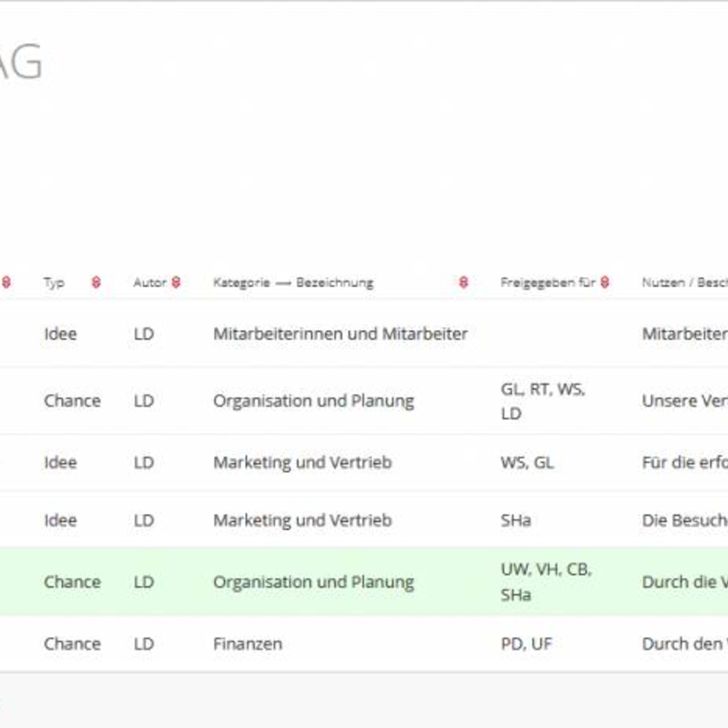Image resolution: width=728 pixels, height=728 pixels.
Task: Open the Mitarbeiterinnen und Mitarbeiter entry
Action: point(340,334)
